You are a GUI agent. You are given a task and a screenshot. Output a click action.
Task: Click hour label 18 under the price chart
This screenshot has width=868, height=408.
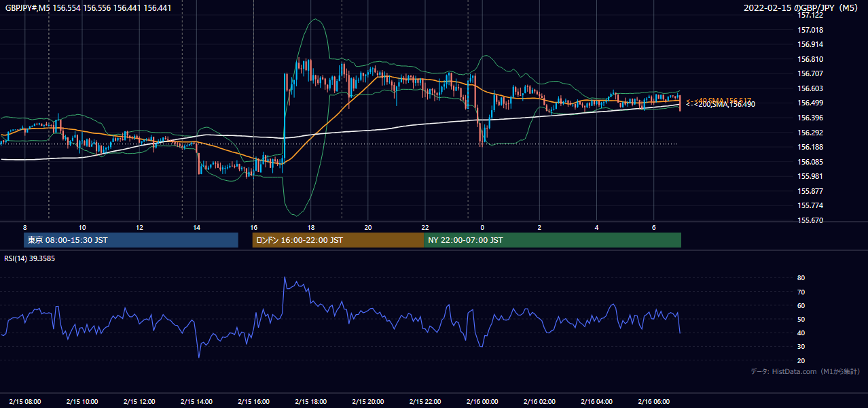point(310,227)
